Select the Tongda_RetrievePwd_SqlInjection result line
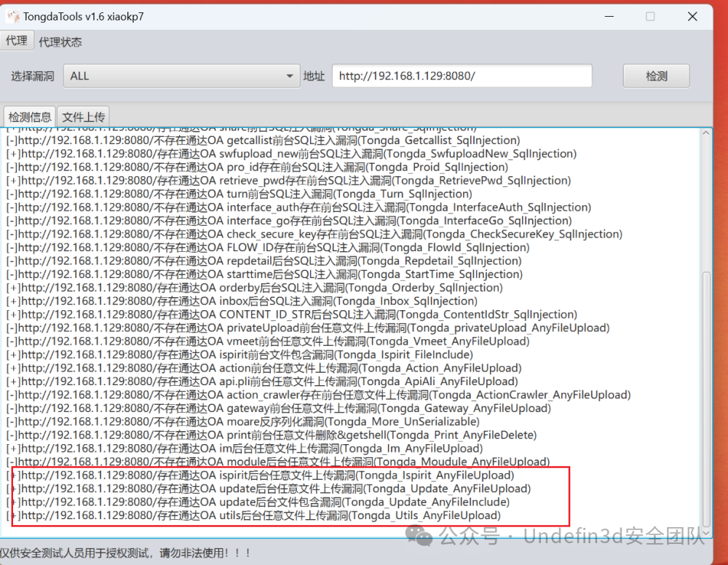 289,181
